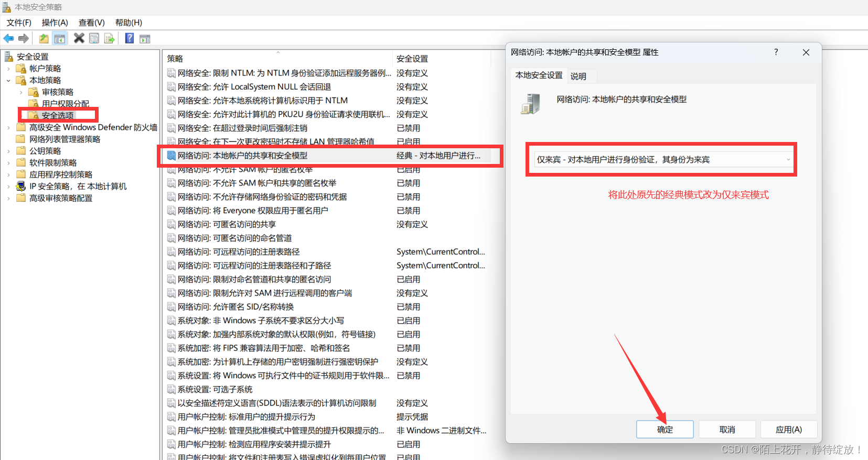Click the 网络列表管理器策略 folder icon
The image size is (868, 460).
pyautogui.click(x=21, y=139)
